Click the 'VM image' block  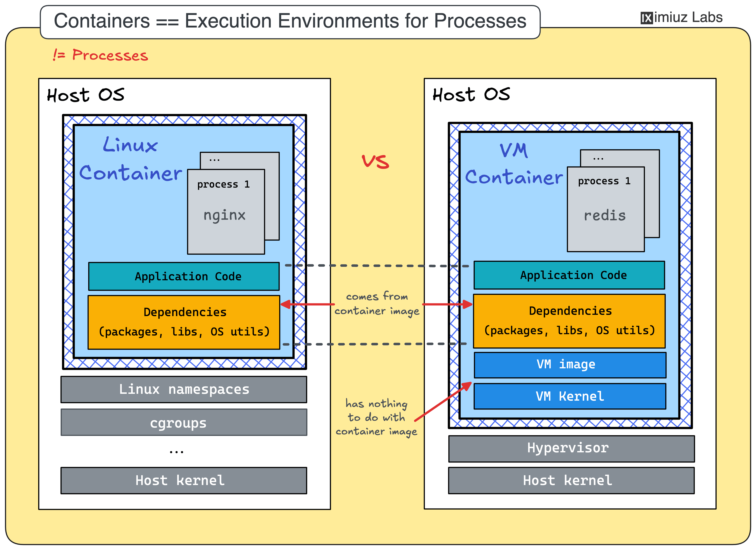570,365
